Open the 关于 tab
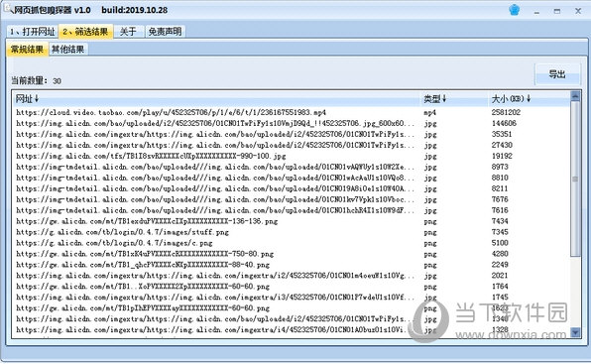This screenshot has height=364, width=591. point(128,32)
